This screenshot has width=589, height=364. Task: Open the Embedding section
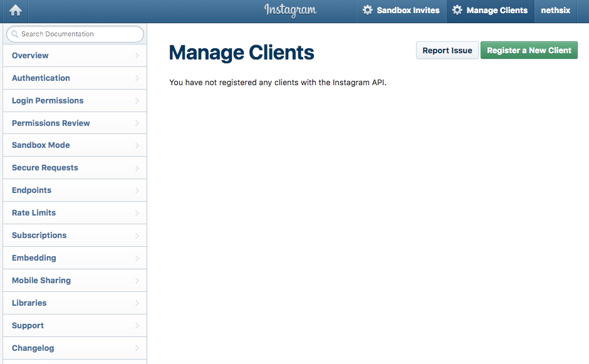pos(75,258)
